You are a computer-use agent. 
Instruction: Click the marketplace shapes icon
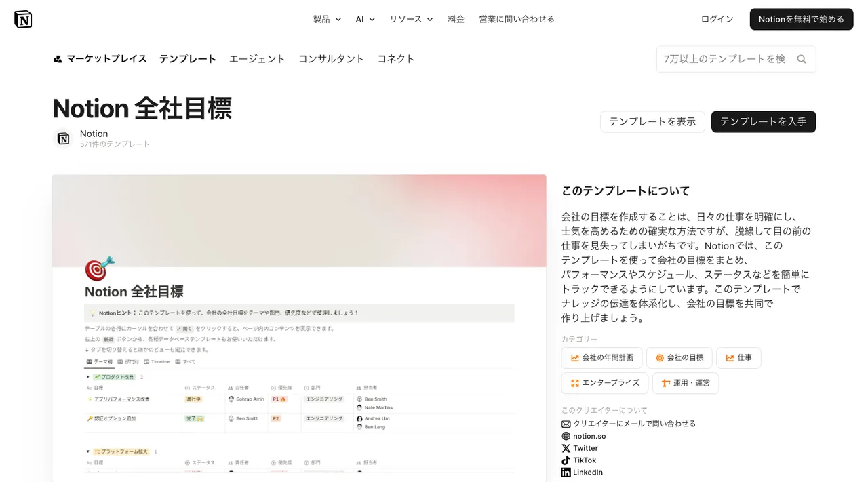tap(58, 59)
